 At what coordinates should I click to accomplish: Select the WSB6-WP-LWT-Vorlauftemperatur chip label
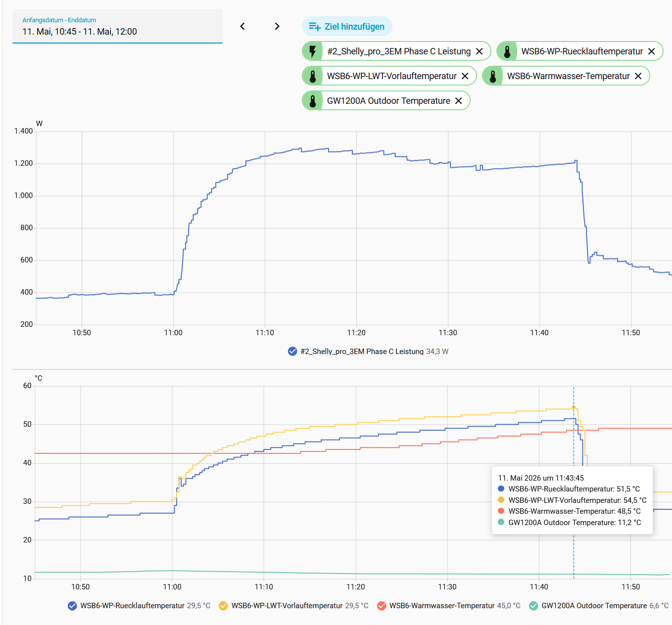(392, 76)
